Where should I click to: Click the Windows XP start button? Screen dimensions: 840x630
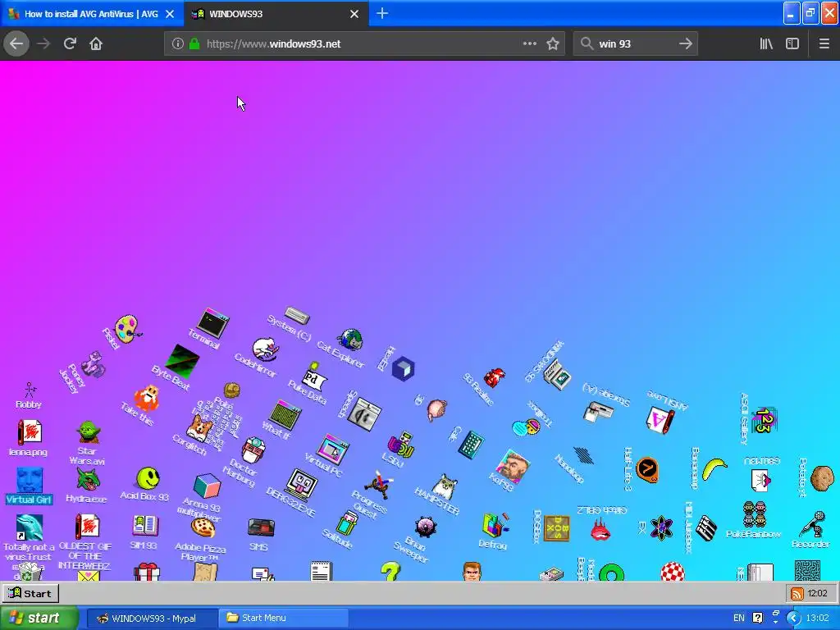click(39, 619)
